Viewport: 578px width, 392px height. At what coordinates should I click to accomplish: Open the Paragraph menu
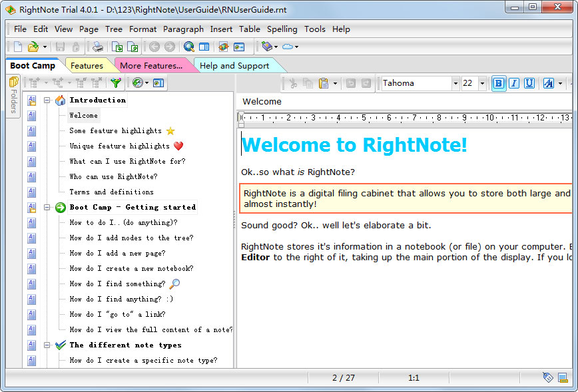tap(183, 29)
